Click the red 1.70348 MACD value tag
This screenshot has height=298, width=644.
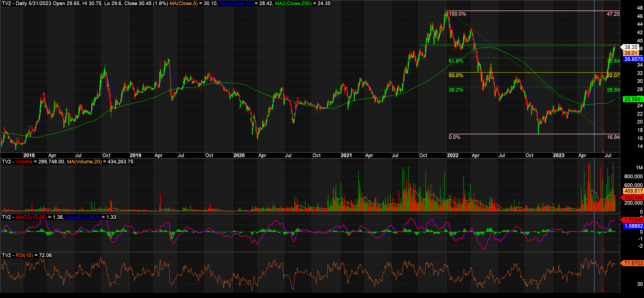633,220
